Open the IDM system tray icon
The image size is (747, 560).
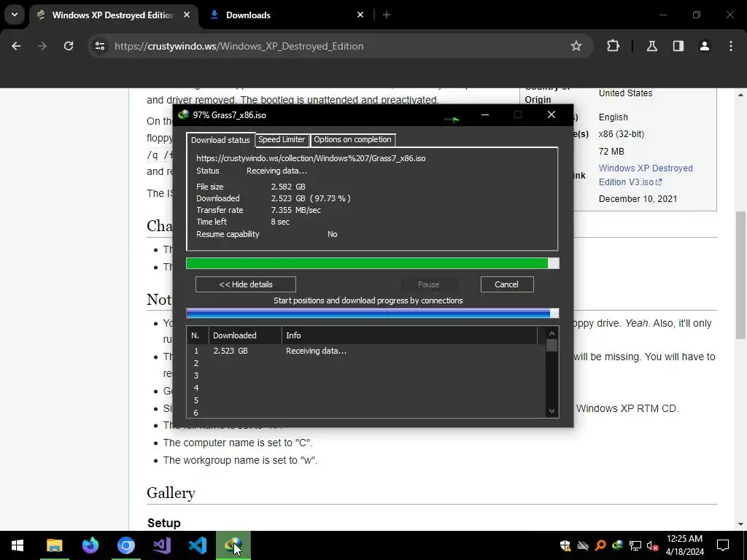click(x=617, y=545)
